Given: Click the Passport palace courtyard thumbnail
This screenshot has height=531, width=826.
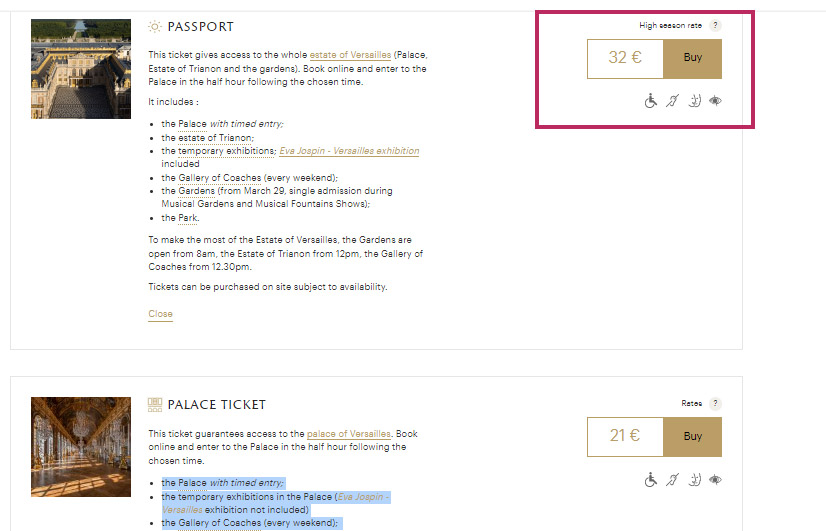Looking at the screenshot, I should coord(81,69).
